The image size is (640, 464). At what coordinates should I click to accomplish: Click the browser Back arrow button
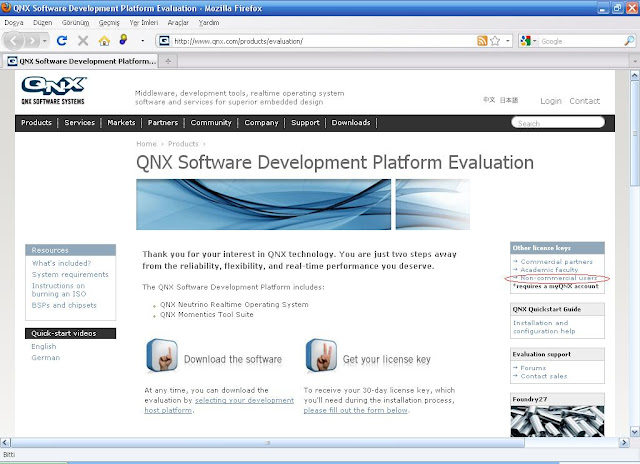click(x=13, y=41)
